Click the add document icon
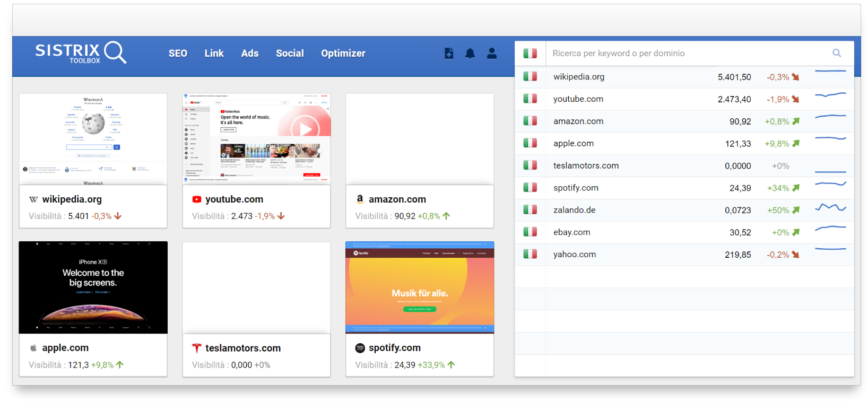 pyautogui.click(x=449, y=54)
